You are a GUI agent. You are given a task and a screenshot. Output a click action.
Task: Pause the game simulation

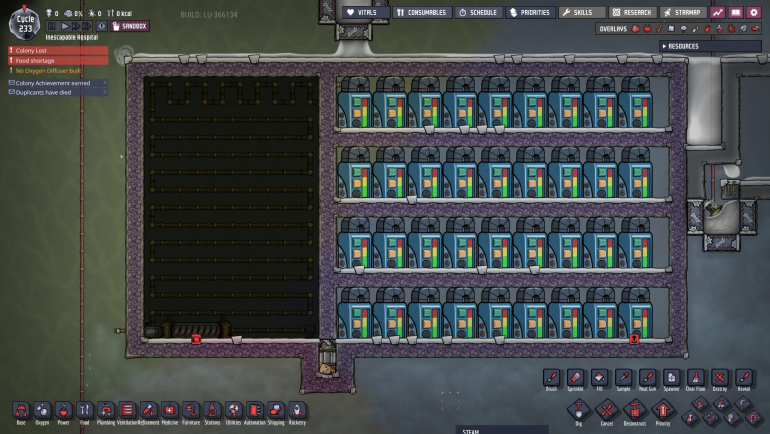(53, 26)
